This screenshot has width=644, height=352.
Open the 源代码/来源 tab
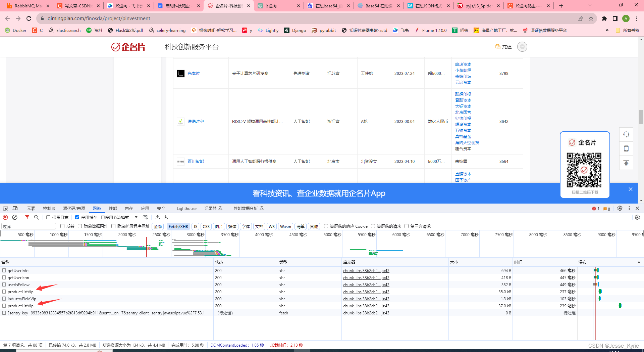point(74,208)
